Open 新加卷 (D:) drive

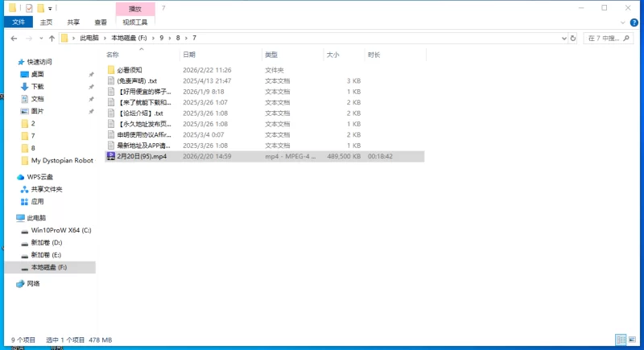click(47, 242)
